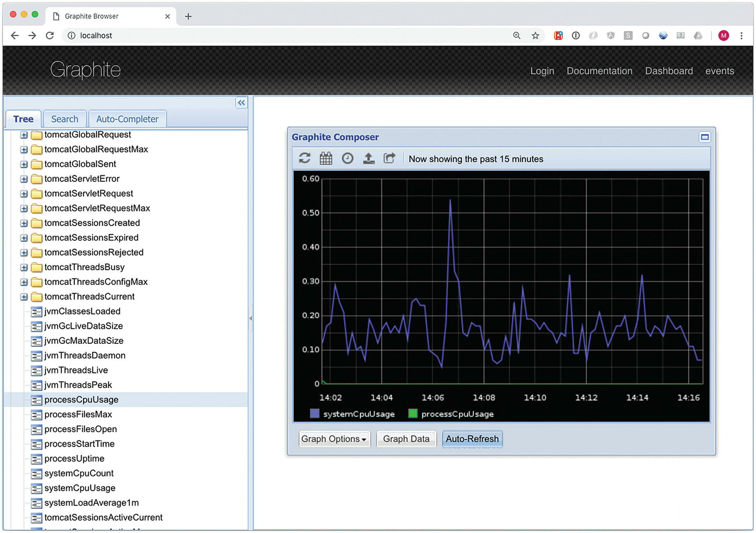Click the browser zoom magnifier icon
The image size is (756, 533).
point(517,36)
